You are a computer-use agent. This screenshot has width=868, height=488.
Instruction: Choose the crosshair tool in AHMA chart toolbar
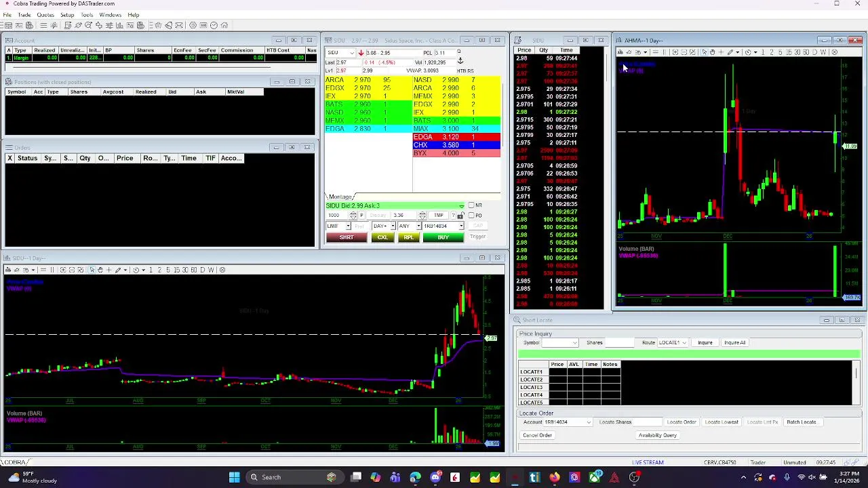click(721, 52)
